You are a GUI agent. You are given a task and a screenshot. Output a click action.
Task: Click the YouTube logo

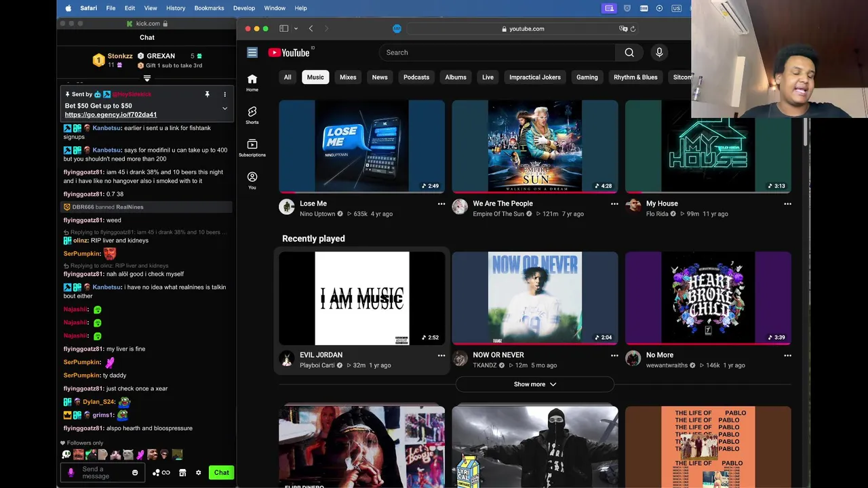click(289, 52)
